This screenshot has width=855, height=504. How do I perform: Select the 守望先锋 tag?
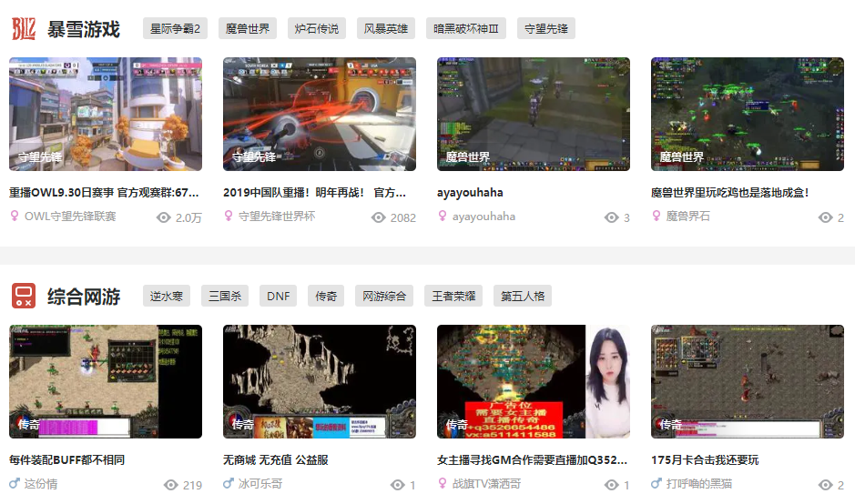pyautogui.click(x=546, y=28)
